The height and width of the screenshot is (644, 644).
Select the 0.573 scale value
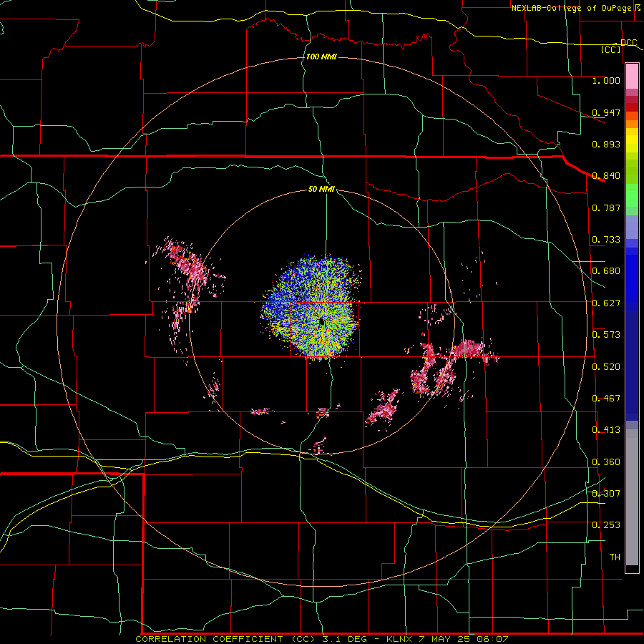pyautogui.click(x=606, y=335)
